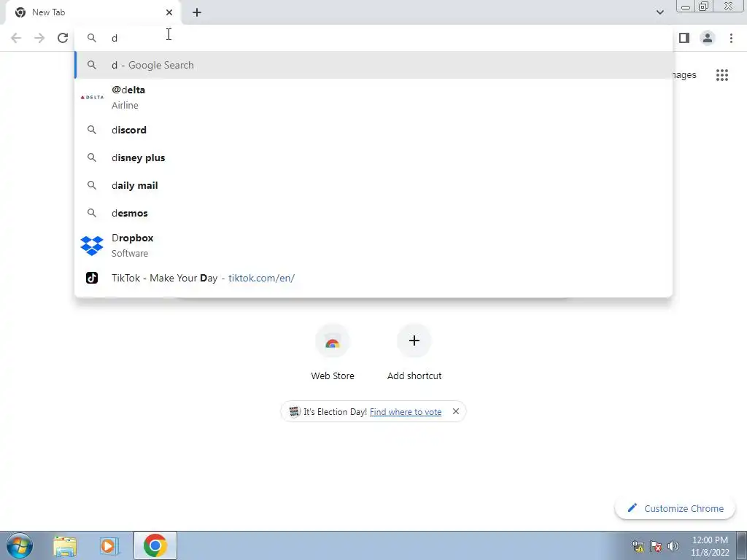Screen dimensions: 747x560
Task: Open the Action Center flag tray icon
Action: (x=656, y=546)
